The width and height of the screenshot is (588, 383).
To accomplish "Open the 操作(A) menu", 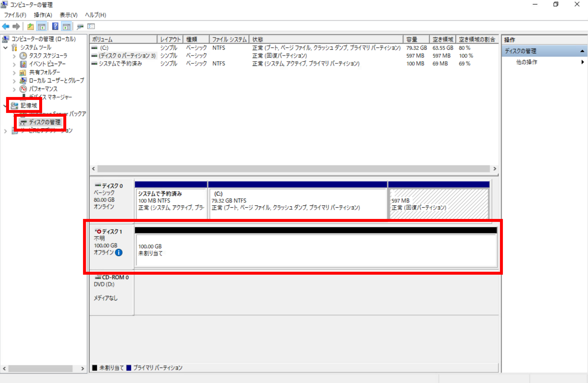I will click(x=43, y=15).
